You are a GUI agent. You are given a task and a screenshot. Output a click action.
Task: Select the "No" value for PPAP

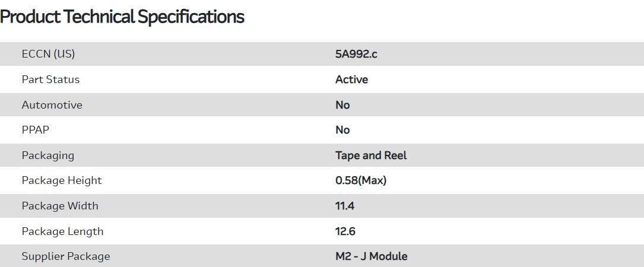click(342, 130)
